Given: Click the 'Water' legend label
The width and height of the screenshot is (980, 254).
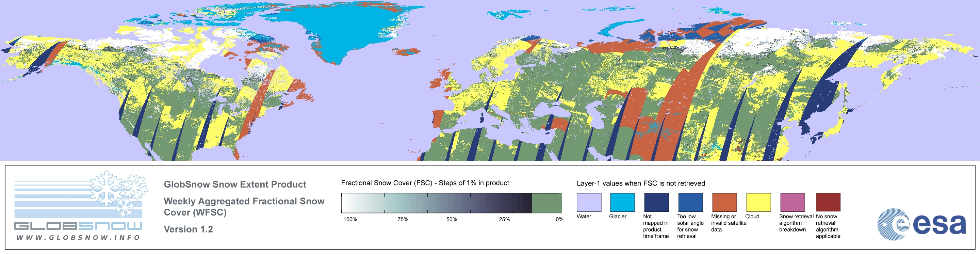Looking at the screenshot, I should (584, 216).
